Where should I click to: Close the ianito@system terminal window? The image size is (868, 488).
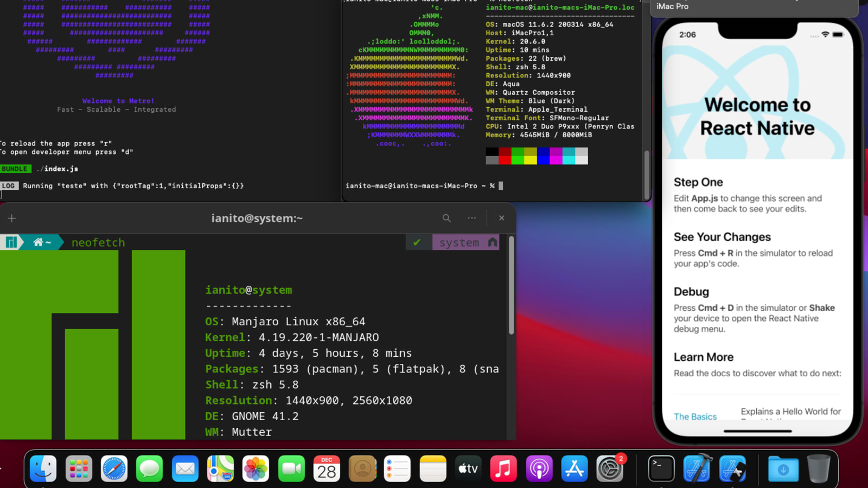502,218
